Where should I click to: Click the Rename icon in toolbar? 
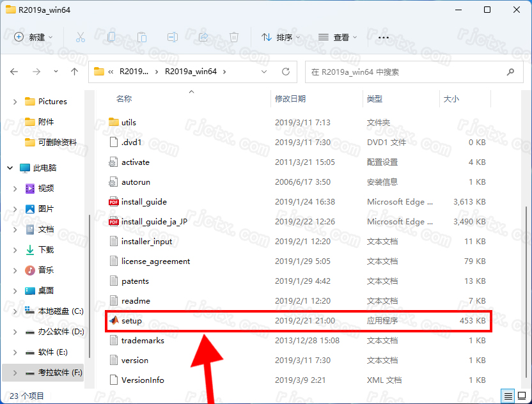[x=173, y=37]
